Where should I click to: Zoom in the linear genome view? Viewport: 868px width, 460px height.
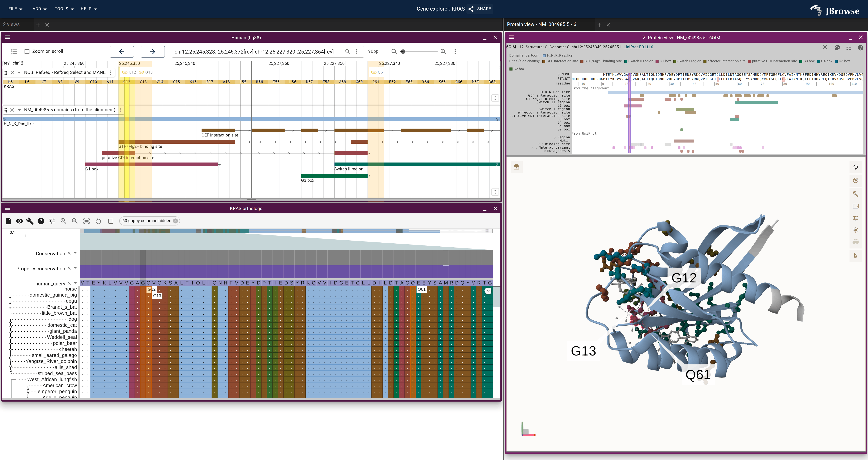(443, 51)
